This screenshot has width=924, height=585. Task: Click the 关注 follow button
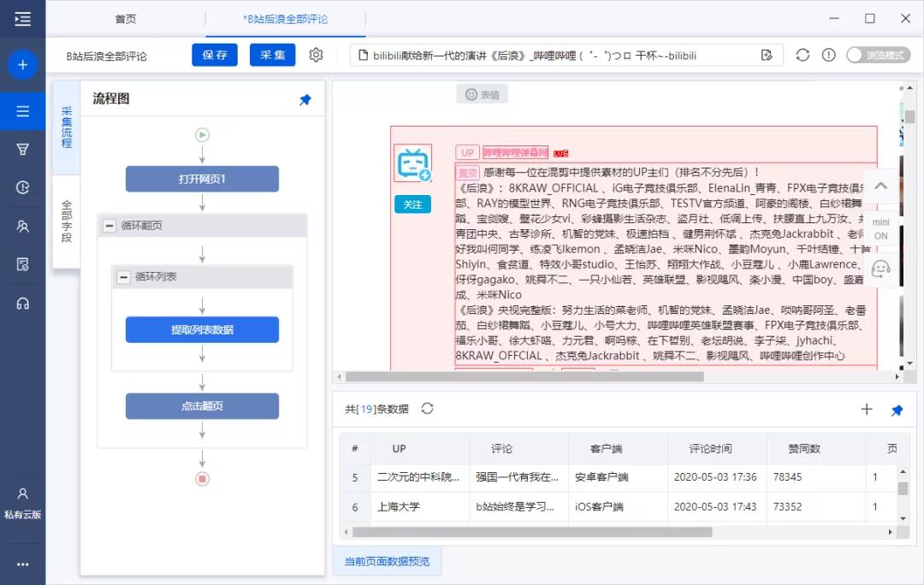412,204
